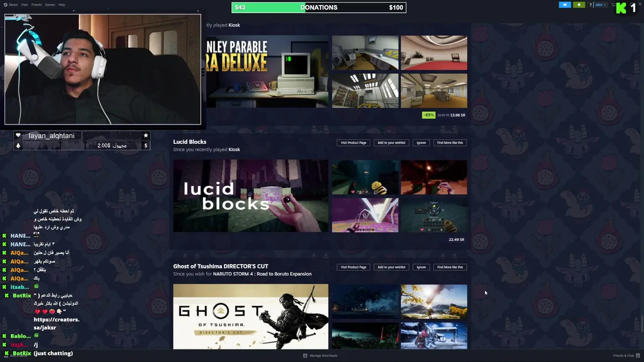Click the 22.49 SR Lucid Blocks price

(x=456, y=240)
